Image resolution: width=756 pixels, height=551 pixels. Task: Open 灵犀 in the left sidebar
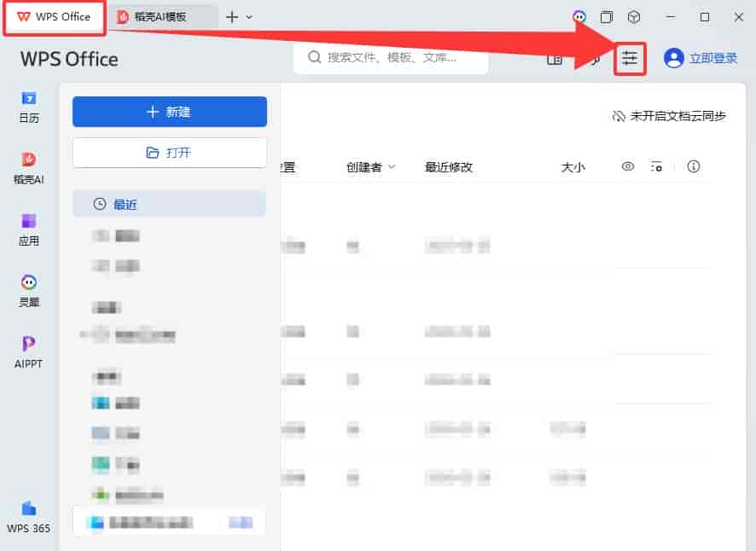(29, 291)
